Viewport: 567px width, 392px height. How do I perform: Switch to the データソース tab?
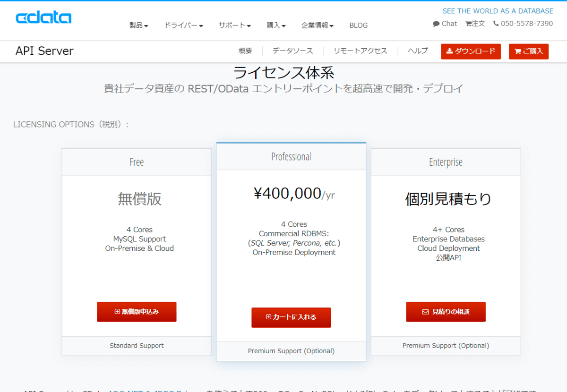tap(292, 51)
